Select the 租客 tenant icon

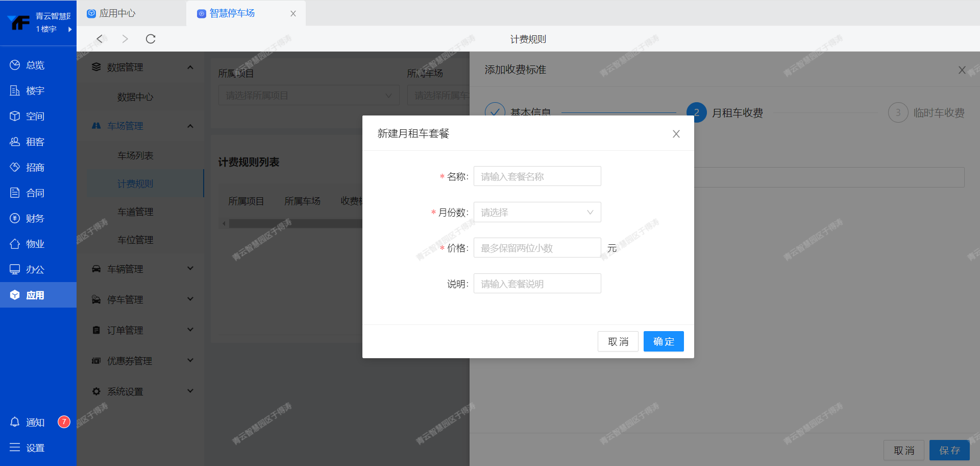15,142
